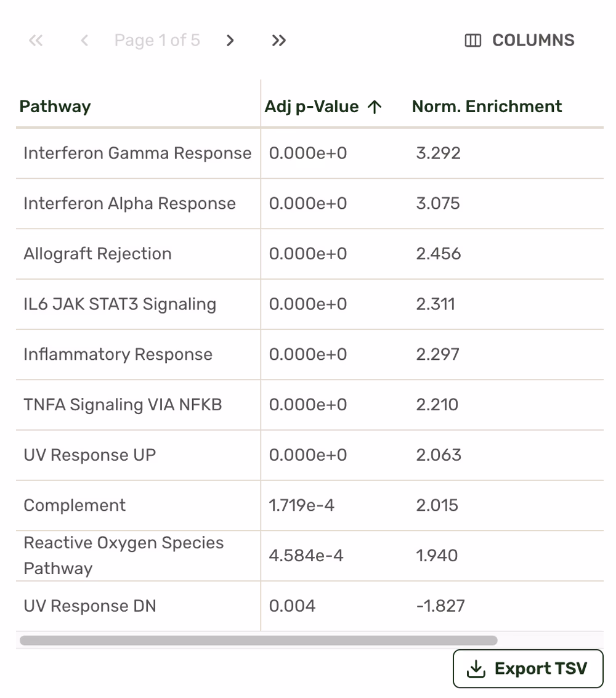Click the columns grid icon
Viewport: 616px width, 698px height.
click(472, 41)
